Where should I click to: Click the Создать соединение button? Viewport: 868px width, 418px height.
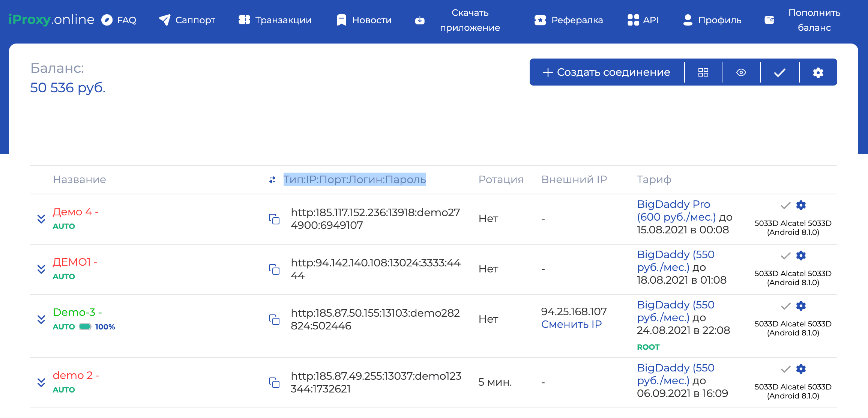pyautogui.click(x=607, y=72)
